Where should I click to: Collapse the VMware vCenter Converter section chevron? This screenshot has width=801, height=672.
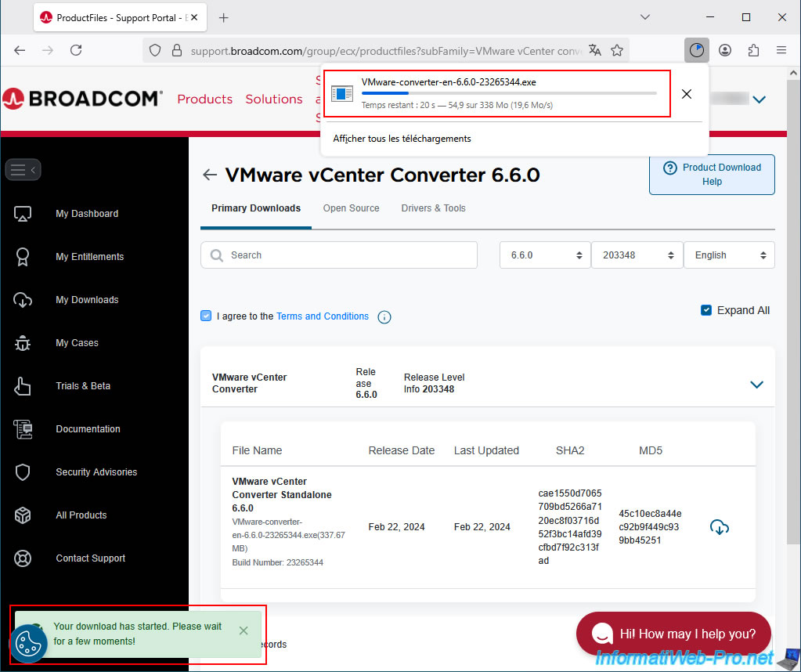[x=756, y=384]
